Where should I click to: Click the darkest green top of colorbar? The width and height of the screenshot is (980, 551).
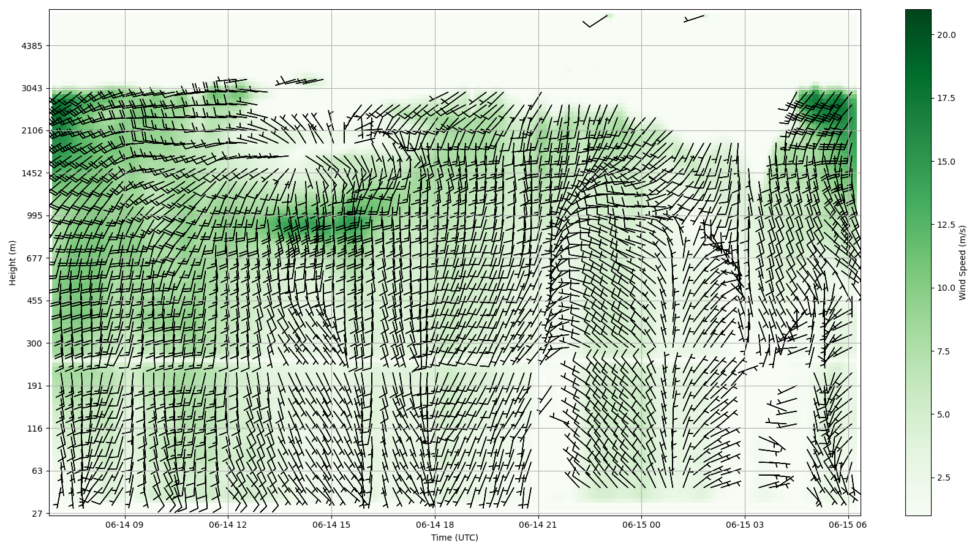click(x=918, y=12)
